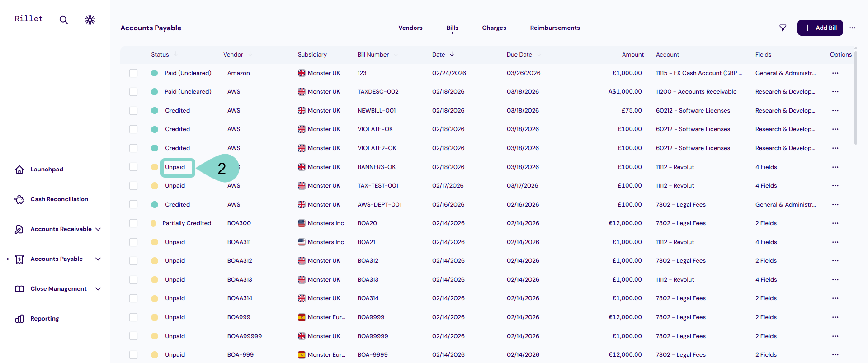Open page options ellipsis beside Add Bill
868x363 pixels.
click(x=853, y=28)
